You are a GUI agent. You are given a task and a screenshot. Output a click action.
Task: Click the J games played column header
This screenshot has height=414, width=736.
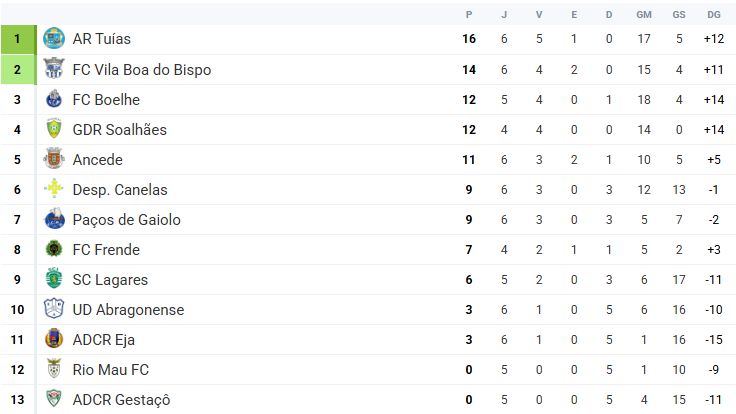pyautogui.click(x=505, y=14)
